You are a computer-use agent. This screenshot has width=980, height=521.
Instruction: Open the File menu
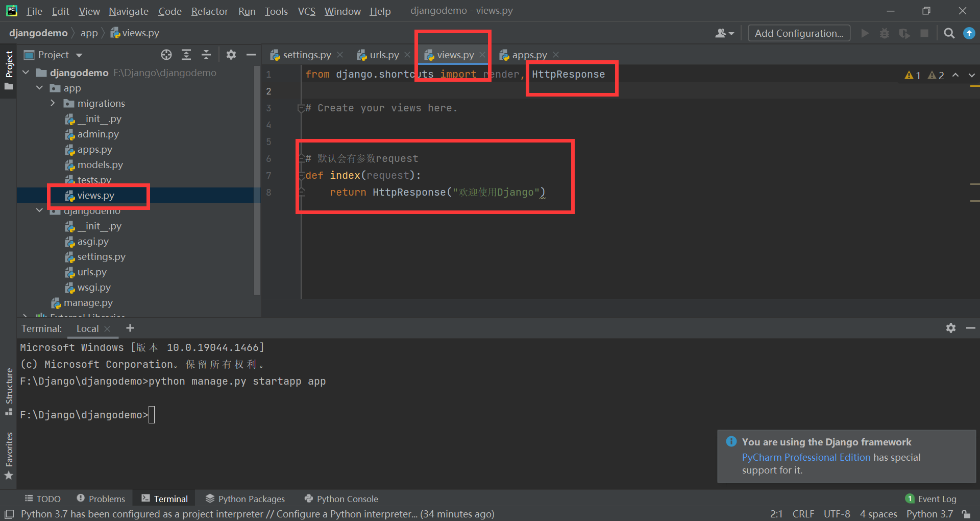(x=34, y=11)
